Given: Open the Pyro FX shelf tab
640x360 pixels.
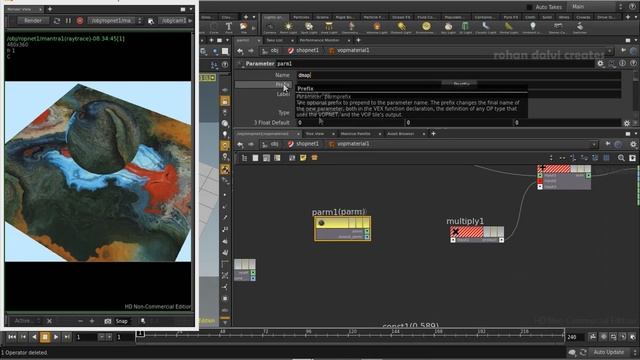Looking at the screenshot, I should coord(511,17).
